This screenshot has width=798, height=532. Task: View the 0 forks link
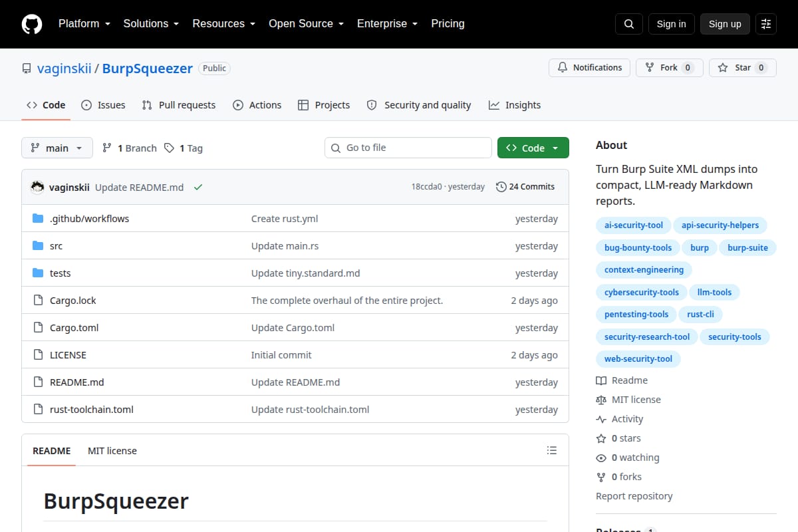click(619, 477)
